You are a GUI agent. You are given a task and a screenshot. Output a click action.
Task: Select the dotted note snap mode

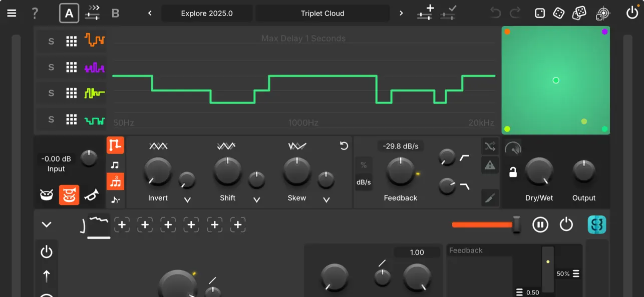(115, 200)
